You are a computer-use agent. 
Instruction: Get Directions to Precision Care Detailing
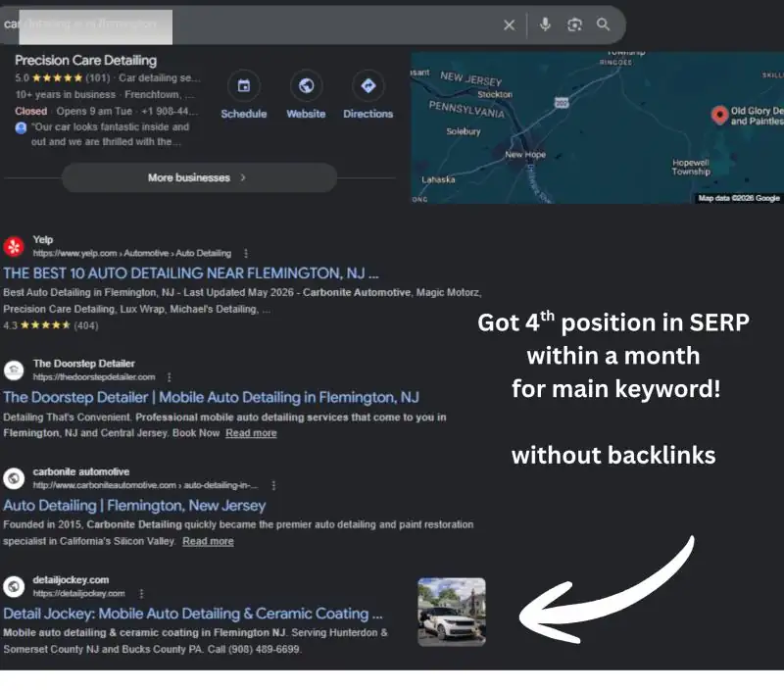pyautogui.click(x=368, y=95)
